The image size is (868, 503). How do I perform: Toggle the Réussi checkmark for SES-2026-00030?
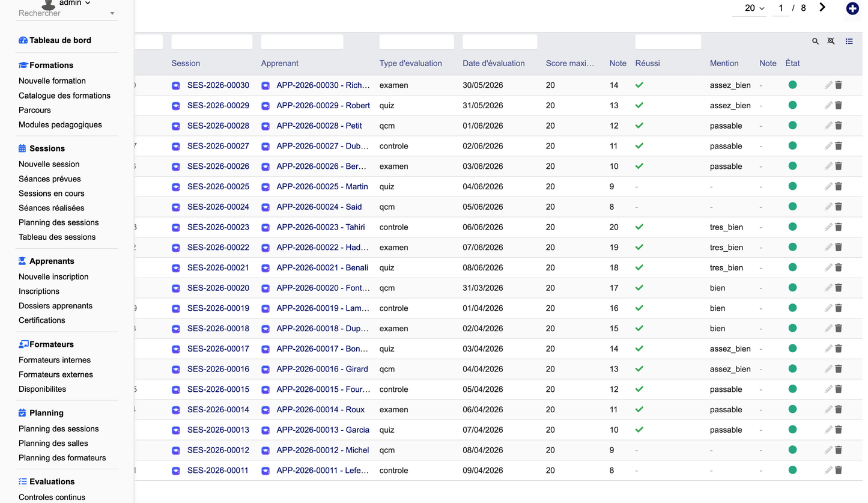coord(639,85)
